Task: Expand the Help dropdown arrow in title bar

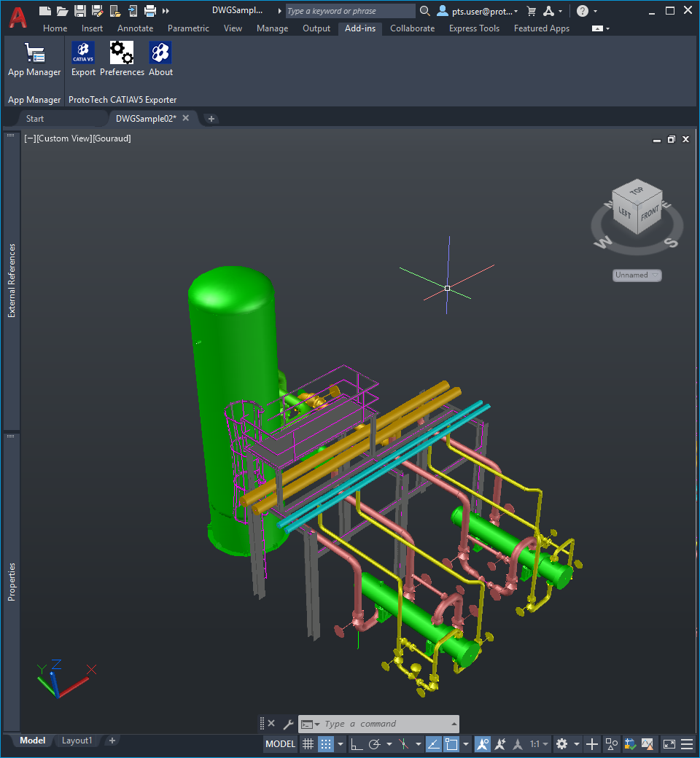Action: [x=595, y=11]
